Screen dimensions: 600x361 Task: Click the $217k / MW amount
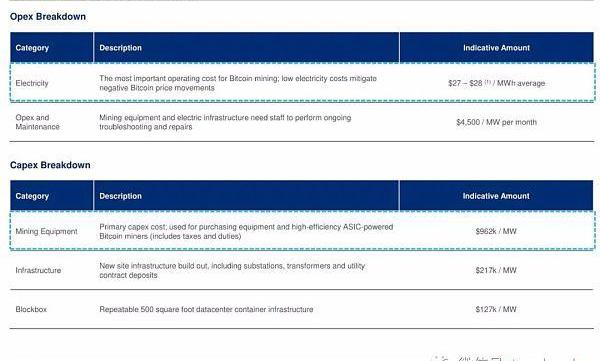(x=496, y=270)
